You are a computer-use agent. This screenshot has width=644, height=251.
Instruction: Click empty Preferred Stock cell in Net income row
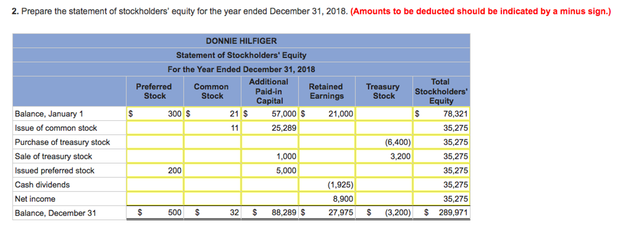point(155,199)
